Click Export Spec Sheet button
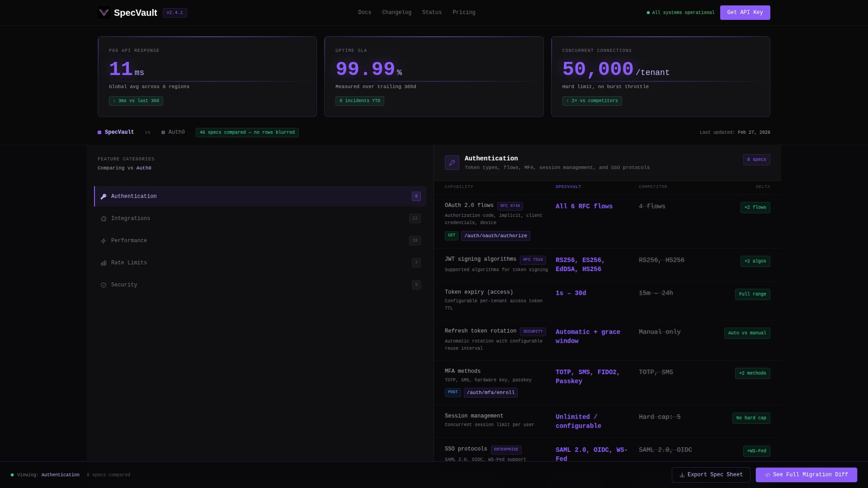Image resolution: width=868 pixels, height=488 pixels. click(x=711, y=475)
